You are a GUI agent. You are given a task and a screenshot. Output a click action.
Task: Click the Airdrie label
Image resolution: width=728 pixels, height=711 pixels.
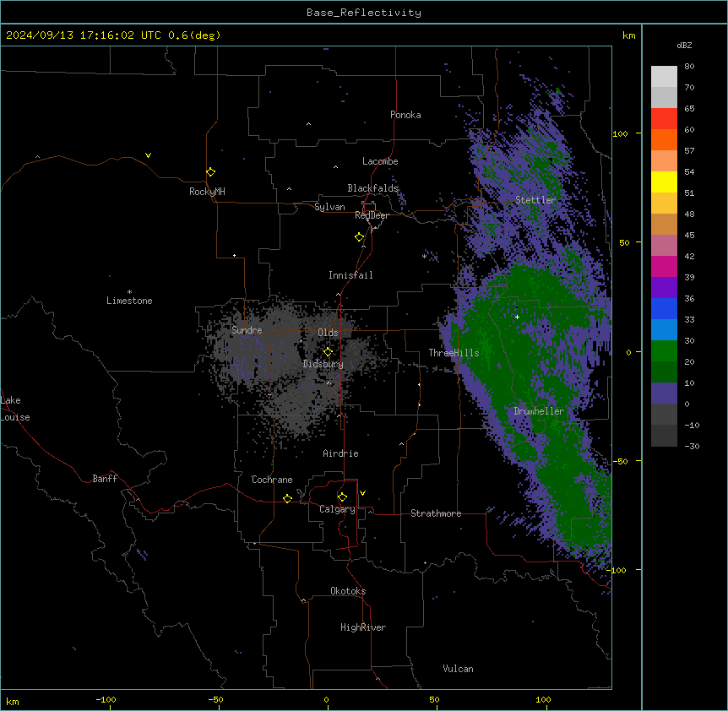[x=340, y=453]
